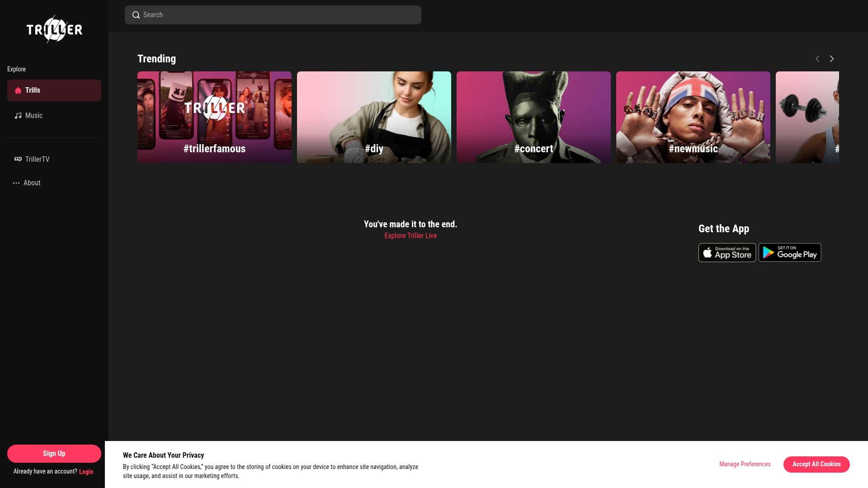
Task: Go back with the left carousel chevron
Action: tap(817, 58)
